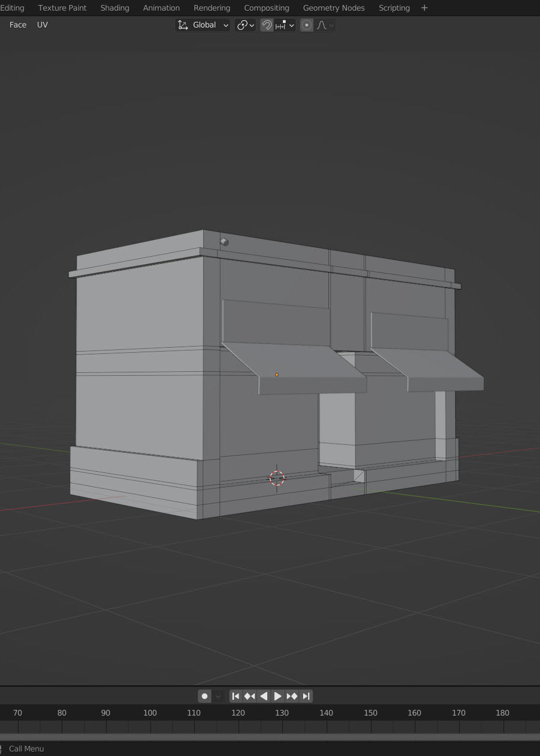The height and width of the screenshot is (756, 540).
Task: Switch to the UV Editing workspace tab
Action: pyautogui.click(x=12, y=8)
